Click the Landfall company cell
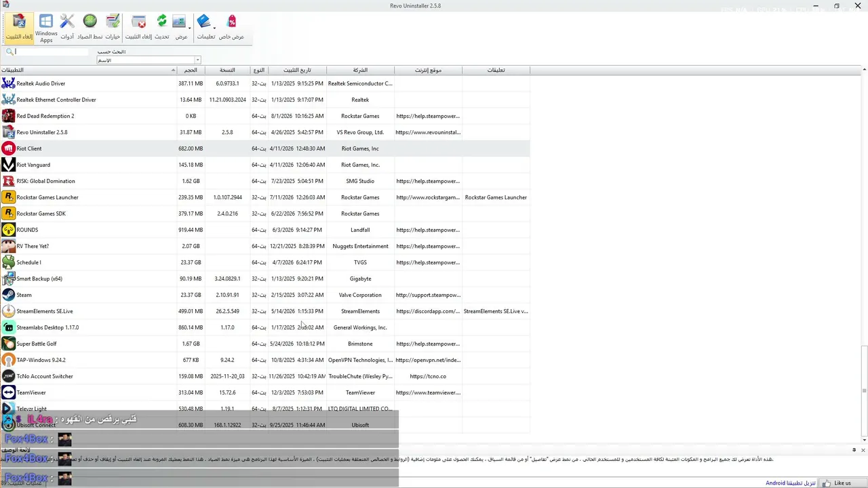Screen dimensions: 868x488 (360, 230)
